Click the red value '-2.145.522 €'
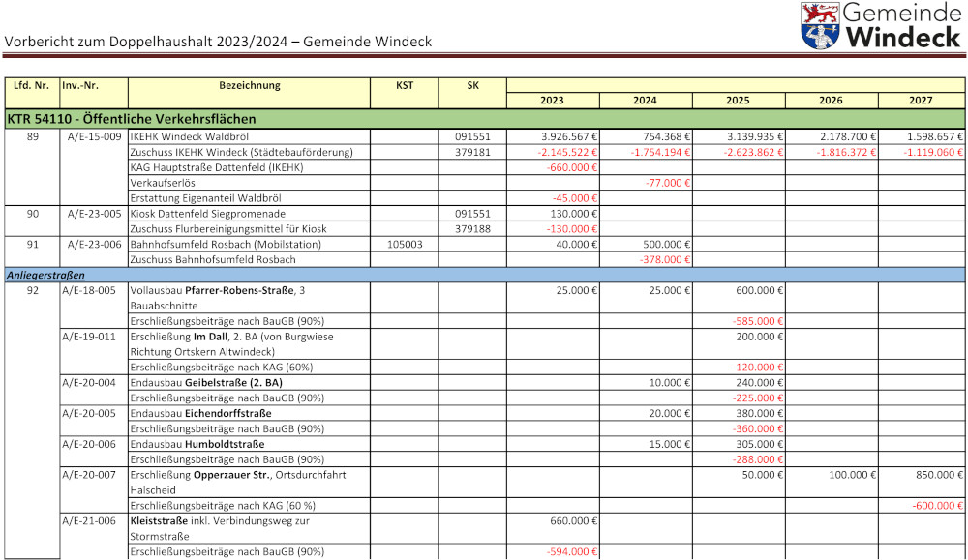 (567, 153)
